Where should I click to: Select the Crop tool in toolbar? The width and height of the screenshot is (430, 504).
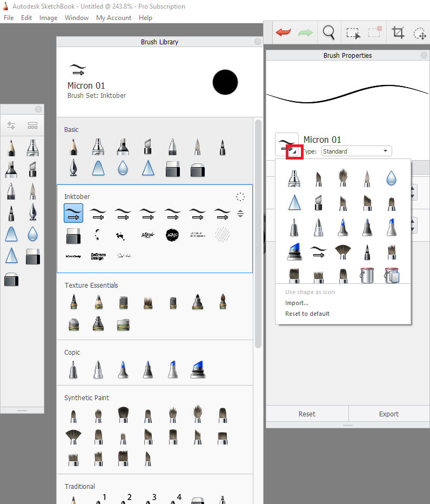[398, 32]
